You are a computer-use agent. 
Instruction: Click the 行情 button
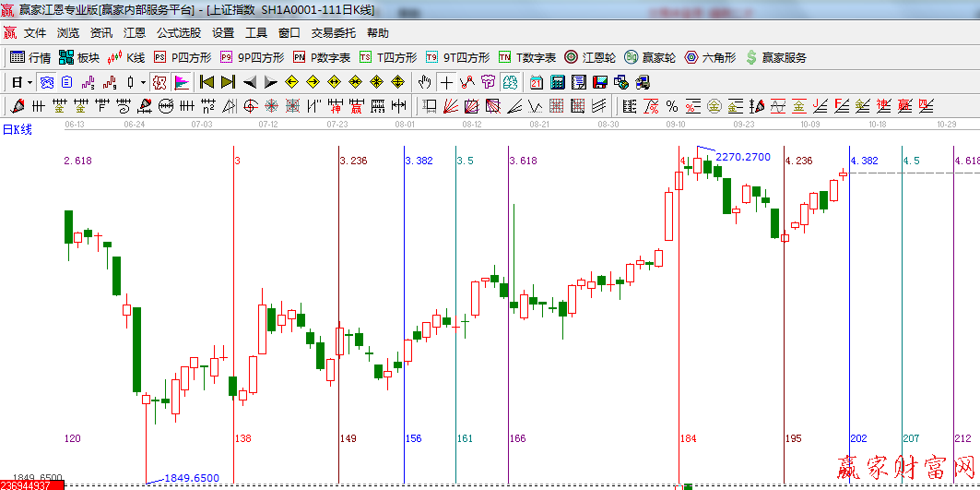(30, 57)
